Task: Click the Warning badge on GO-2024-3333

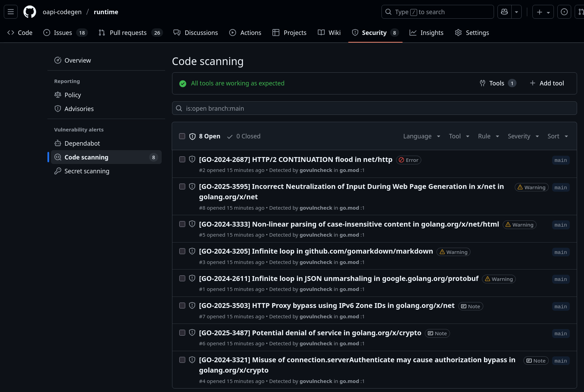Action: [x=519, y=225]
